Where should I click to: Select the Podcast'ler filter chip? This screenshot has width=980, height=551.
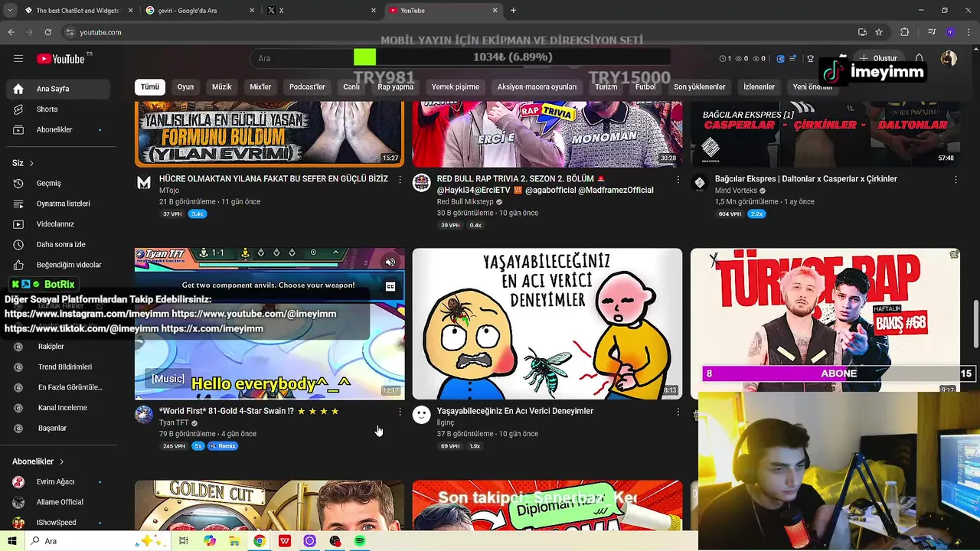click(x=307, y=86)
